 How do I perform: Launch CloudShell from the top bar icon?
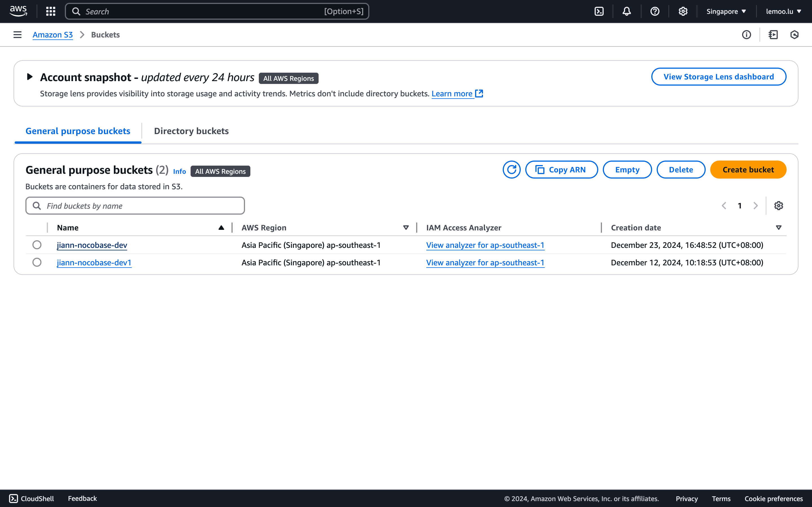click(x=599, y=11)
